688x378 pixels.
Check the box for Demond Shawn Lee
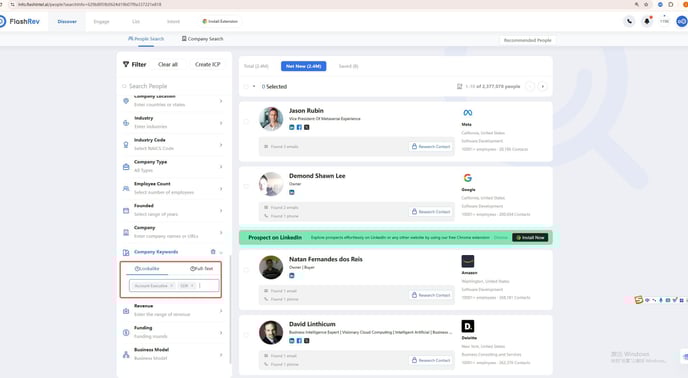(246, 187)
